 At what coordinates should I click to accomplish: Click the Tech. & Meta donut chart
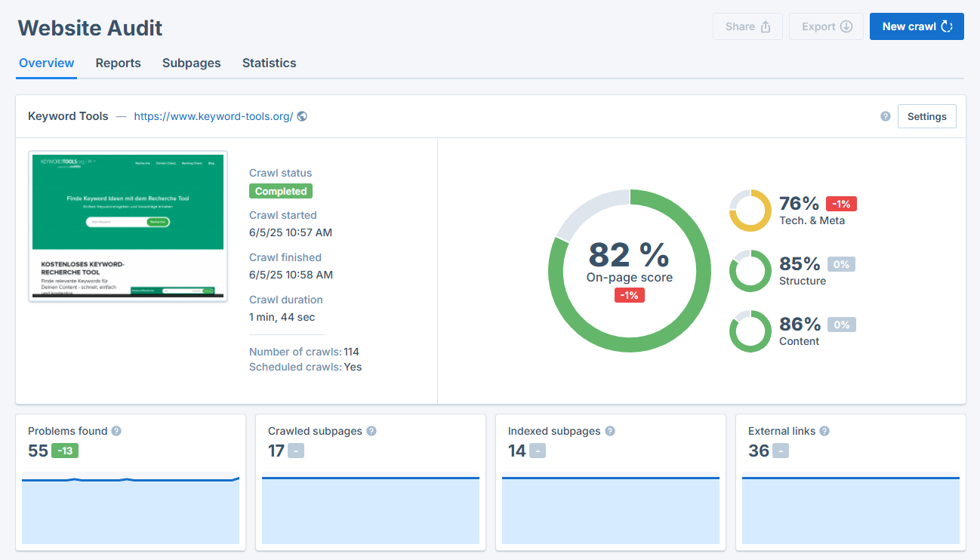750,211
